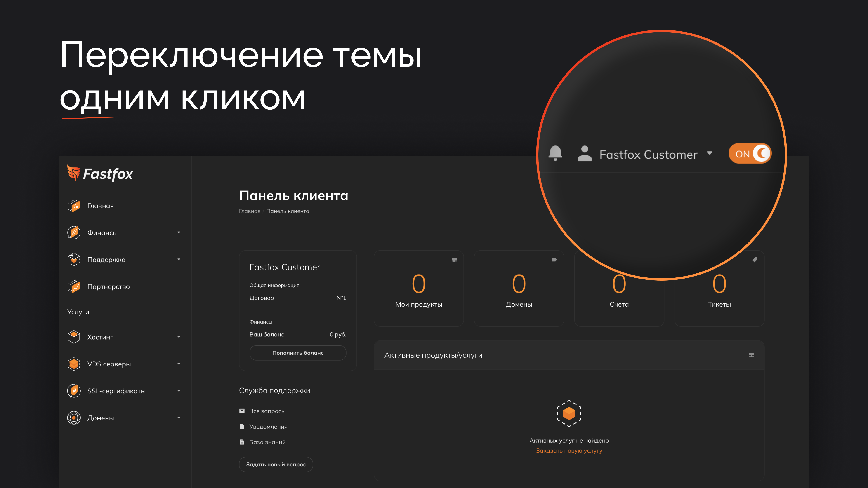This screenshot has height=488, width=868.
Task: Open the Fastfox Customer account dropdown
Action: point(648,155)
